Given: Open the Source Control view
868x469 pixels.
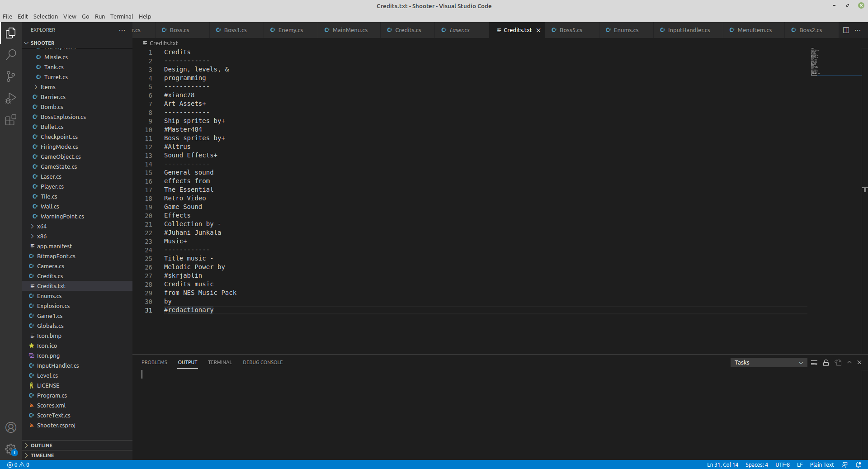Looking at the screenshot, I should click(x=11, y=76).
